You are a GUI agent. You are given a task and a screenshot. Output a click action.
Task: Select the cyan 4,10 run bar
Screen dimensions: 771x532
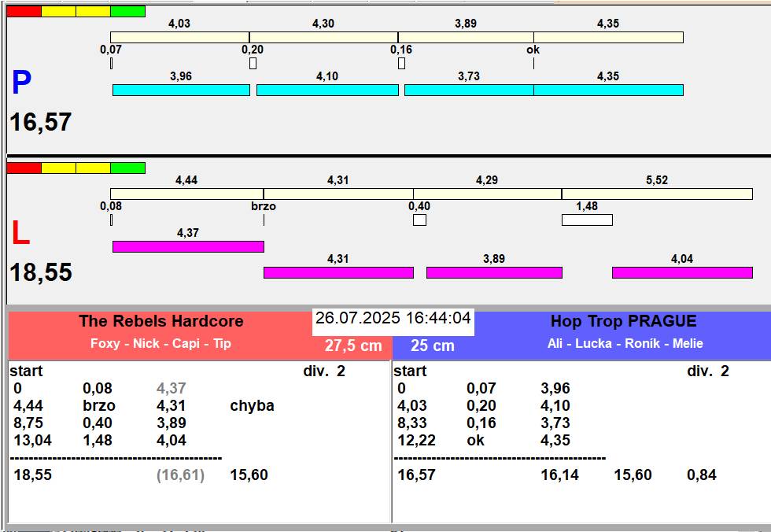tap(327, 90)
